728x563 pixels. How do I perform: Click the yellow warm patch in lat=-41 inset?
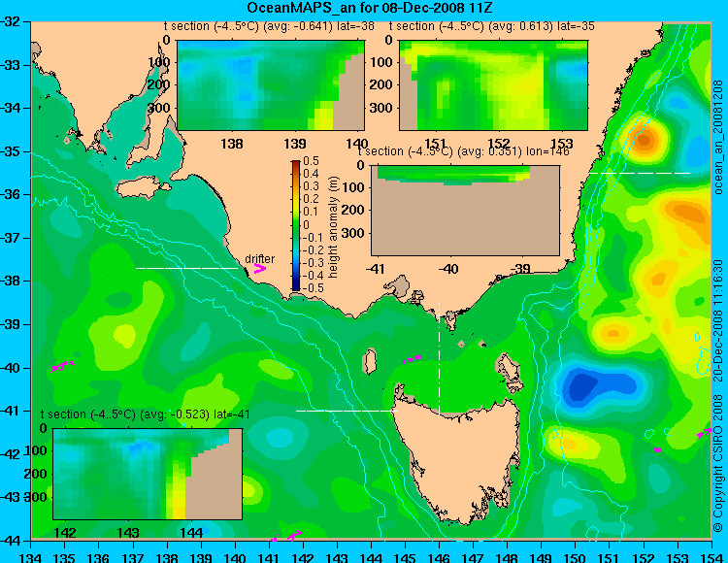[x=178, y=497]
